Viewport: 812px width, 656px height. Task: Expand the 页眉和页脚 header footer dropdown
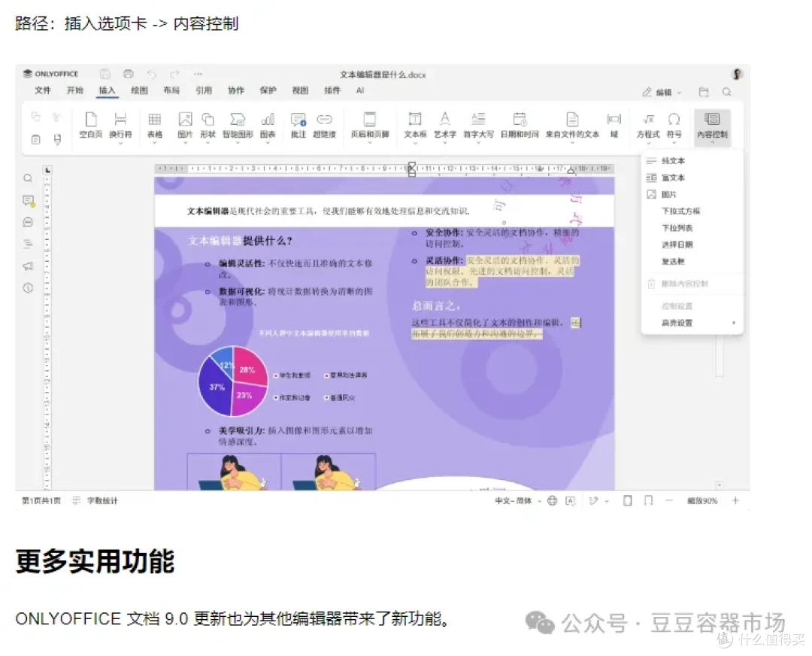(x=370, y=143)
